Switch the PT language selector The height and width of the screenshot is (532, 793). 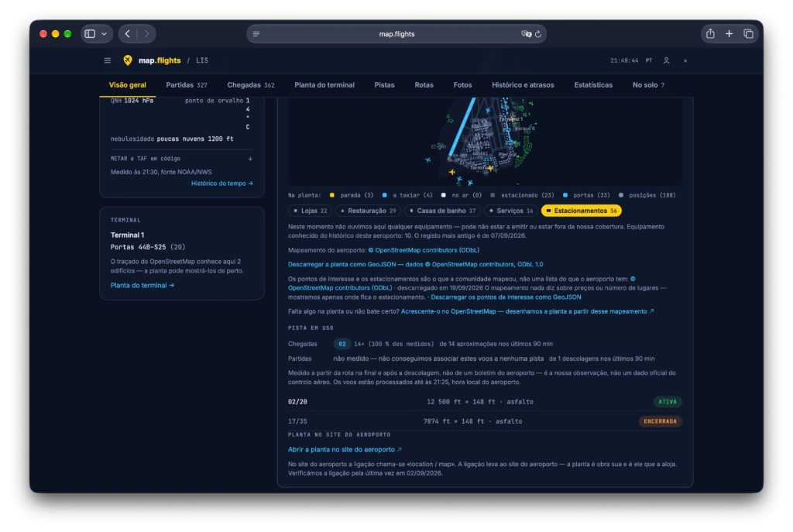(x=649, y=60)
